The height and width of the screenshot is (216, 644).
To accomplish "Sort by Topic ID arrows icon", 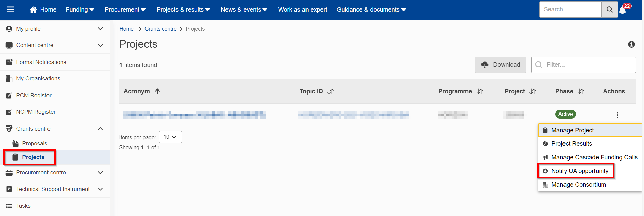I will click(330, 91).
